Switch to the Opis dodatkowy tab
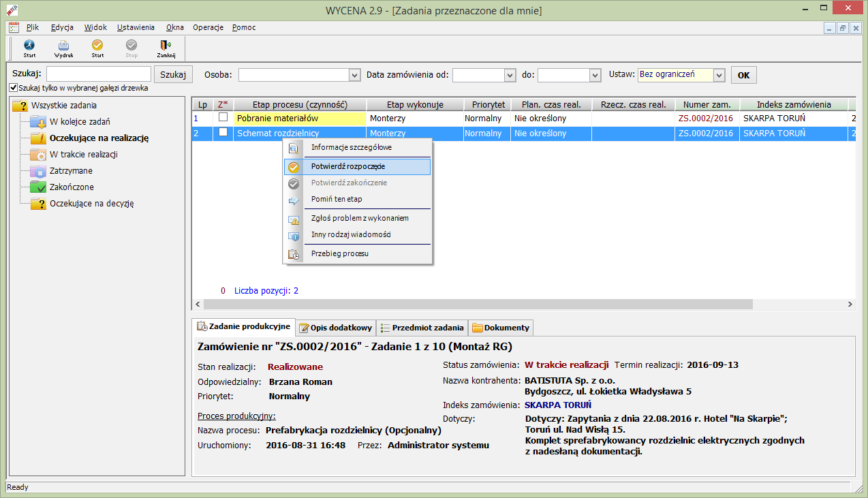The width and height of the screenshot is (868, 498). [336, 328]
